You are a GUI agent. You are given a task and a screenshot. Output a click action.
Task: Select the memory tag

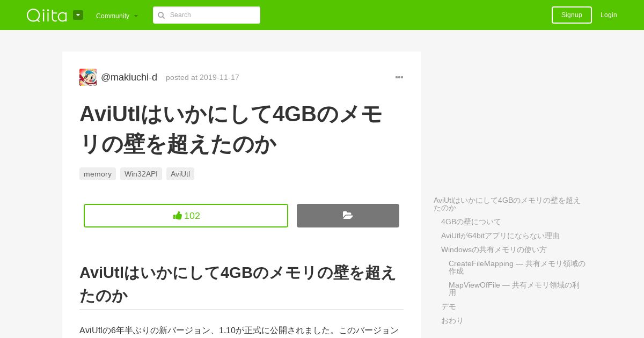click(x=98, y=174)
